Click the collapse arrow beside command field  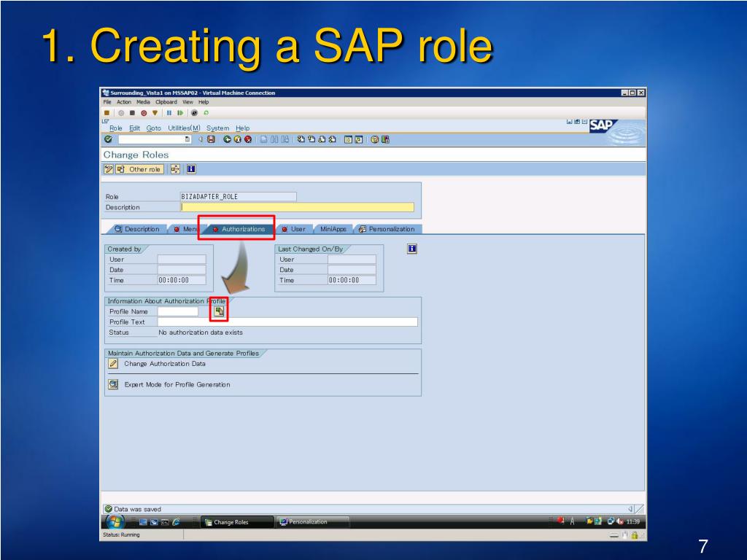201,139
